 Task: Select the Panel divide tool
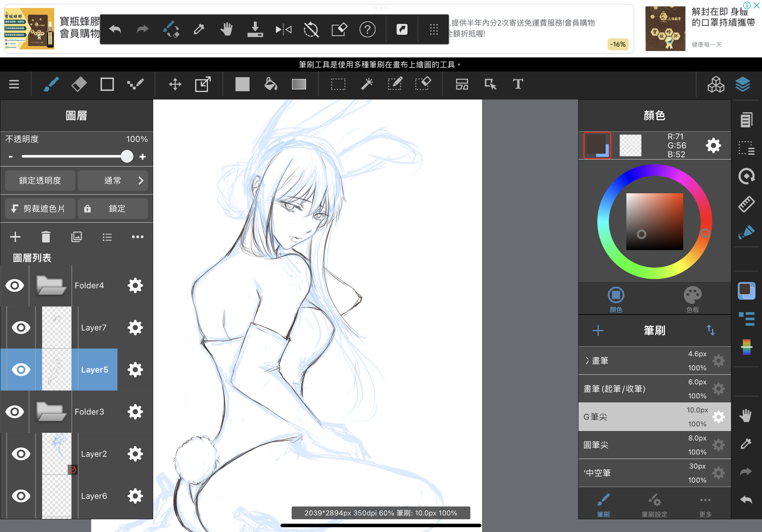click(462, 84)
